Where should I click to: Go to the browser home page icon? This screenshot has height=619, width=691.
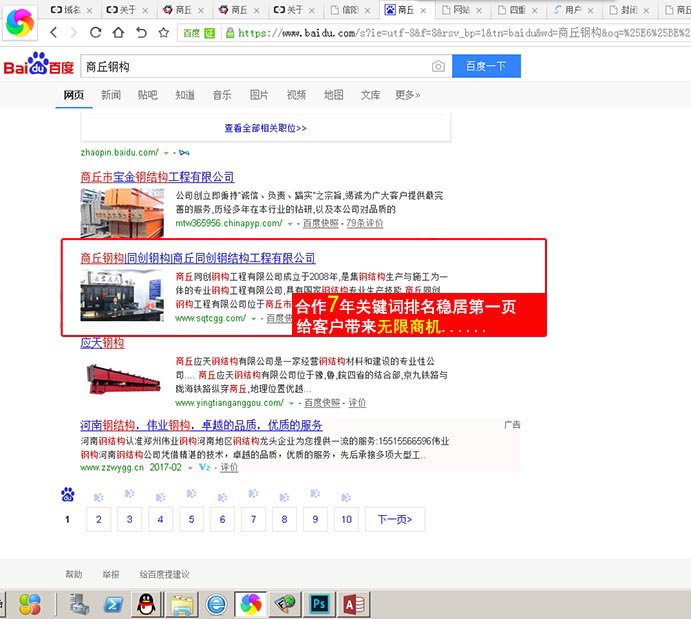(x=118, y=32)
